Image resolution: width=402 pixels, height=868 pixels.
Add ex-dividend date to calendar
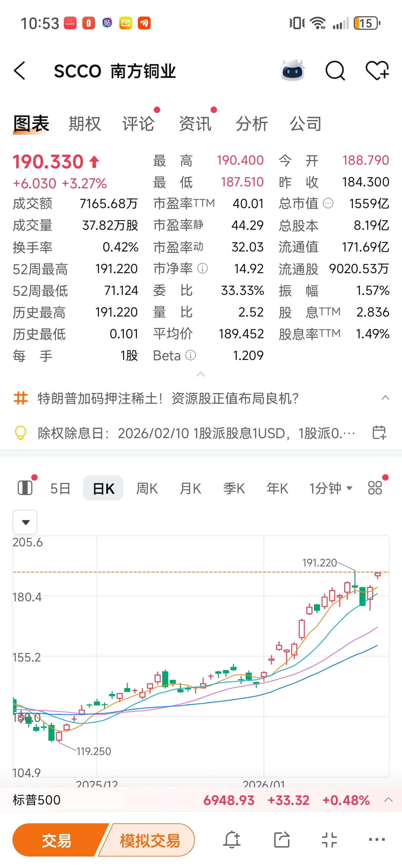(379, 432)
